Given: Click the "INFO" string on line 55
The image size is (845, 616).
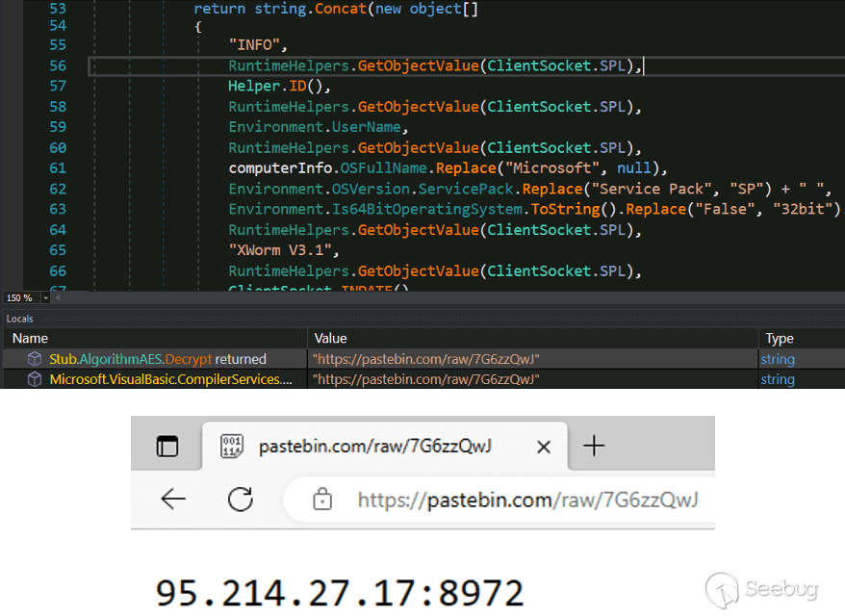Looking at the screenshot, I should point(254,45).
